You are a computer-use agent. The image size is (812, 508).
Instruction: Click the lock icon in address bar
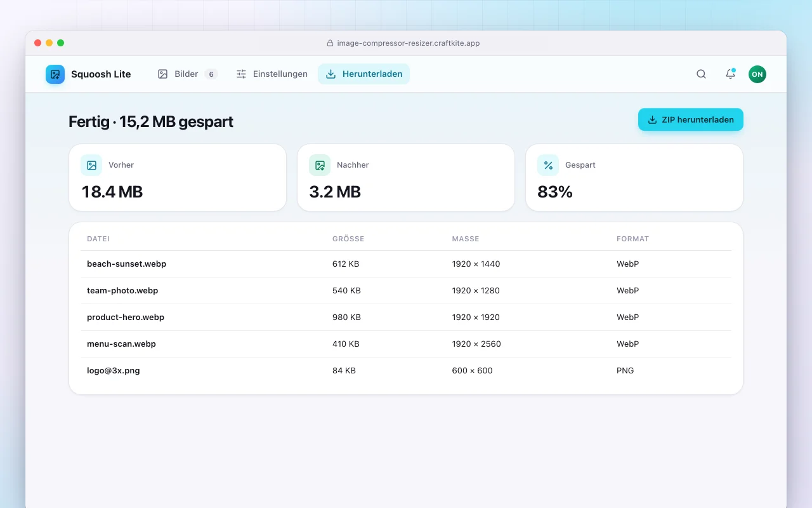coord(330,43)
